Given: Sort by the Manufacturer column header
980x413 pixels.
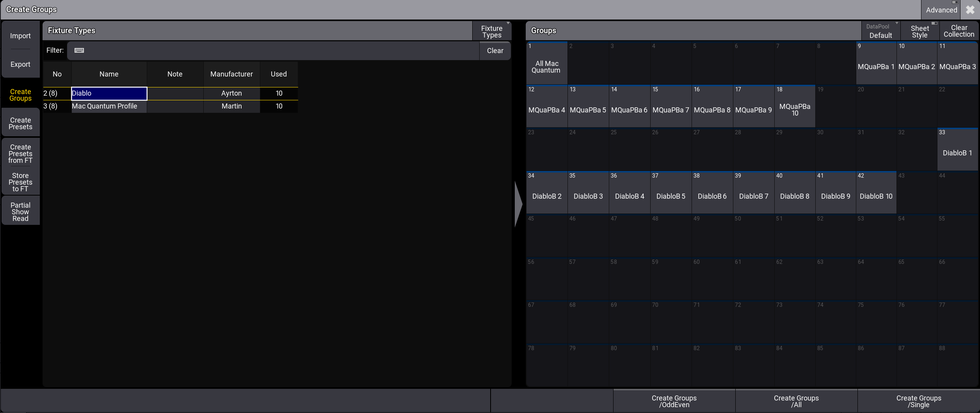Looking at the screenshot, I should click(x=231, y=74).
